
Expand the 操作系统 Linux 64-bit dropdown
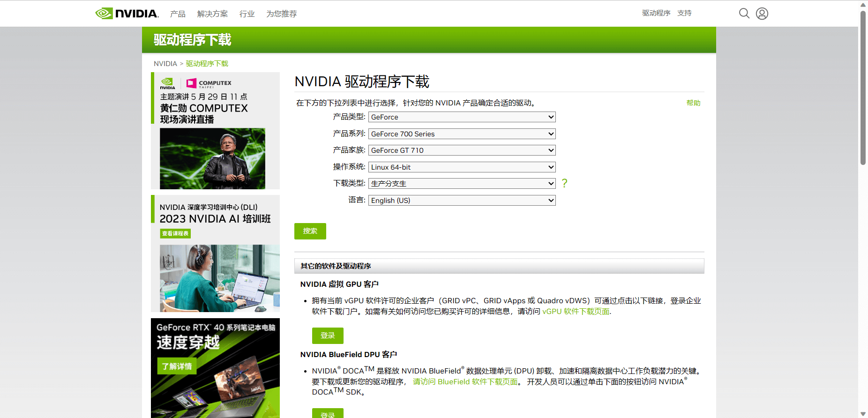click(462, 167)
